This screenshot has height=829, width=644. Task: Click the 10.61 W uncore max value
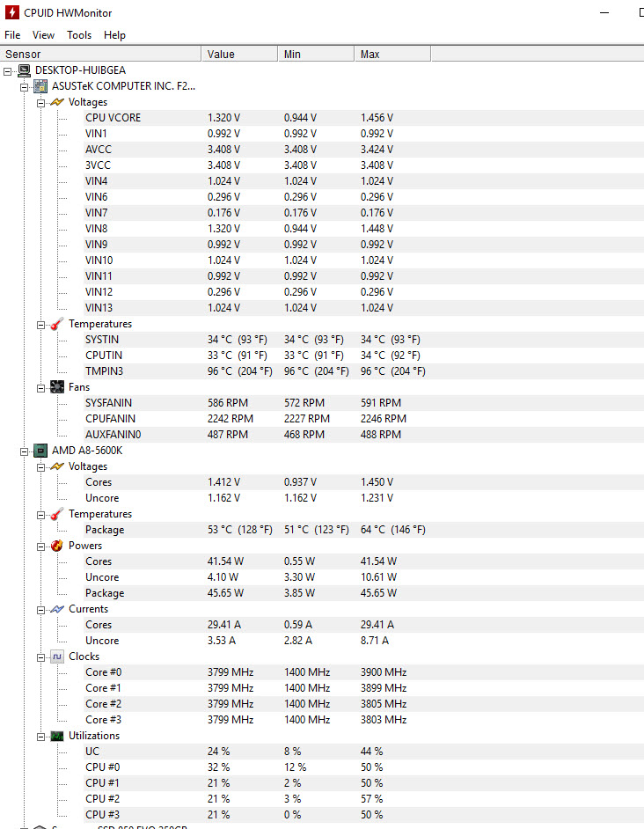pyautogui.click(x=378, y=577)
